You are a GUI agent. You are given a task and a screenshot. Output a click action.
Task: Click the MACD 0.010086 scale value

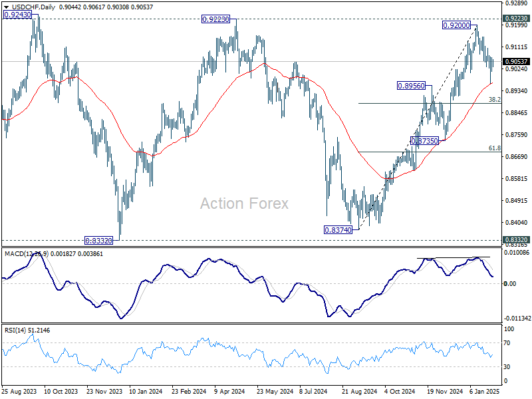517,253
